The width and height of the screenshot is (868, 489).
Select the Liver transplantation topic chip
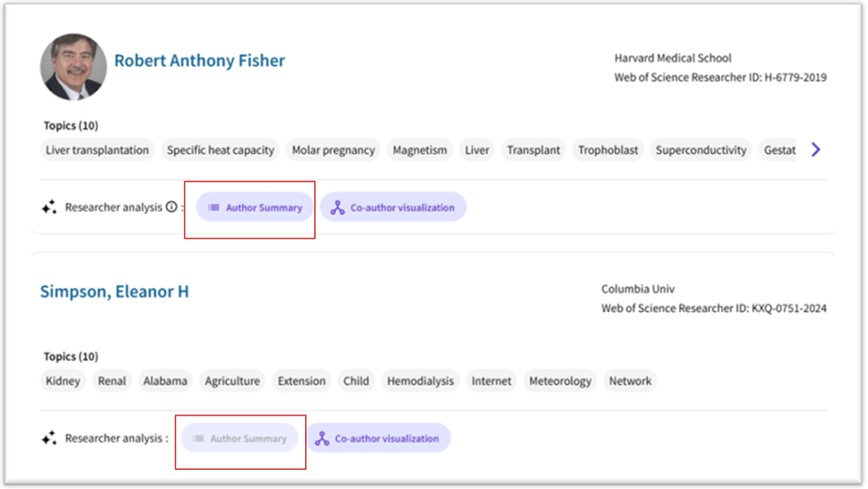(x=97, y=151)
